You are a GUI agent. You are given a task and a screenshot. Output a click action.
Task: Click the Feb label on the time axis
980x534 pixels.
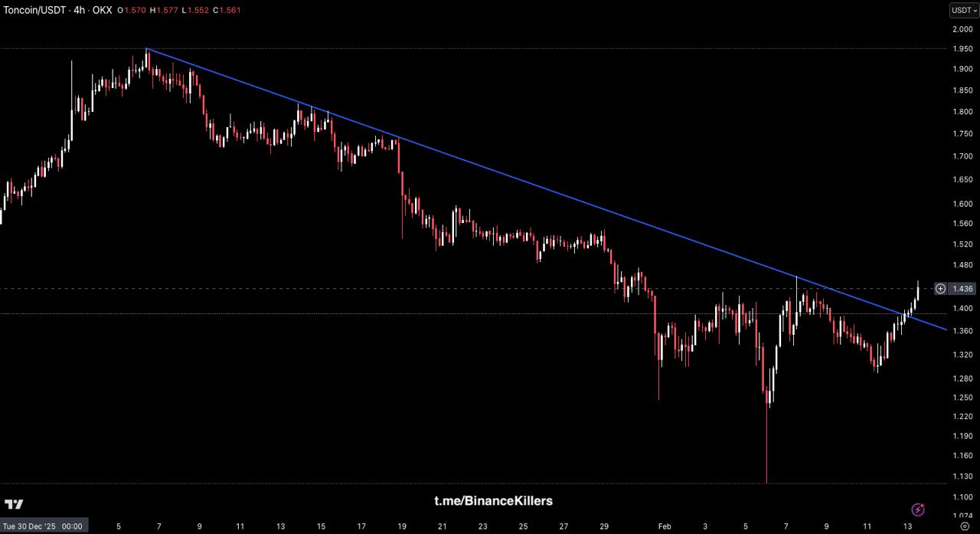(665, 526)
